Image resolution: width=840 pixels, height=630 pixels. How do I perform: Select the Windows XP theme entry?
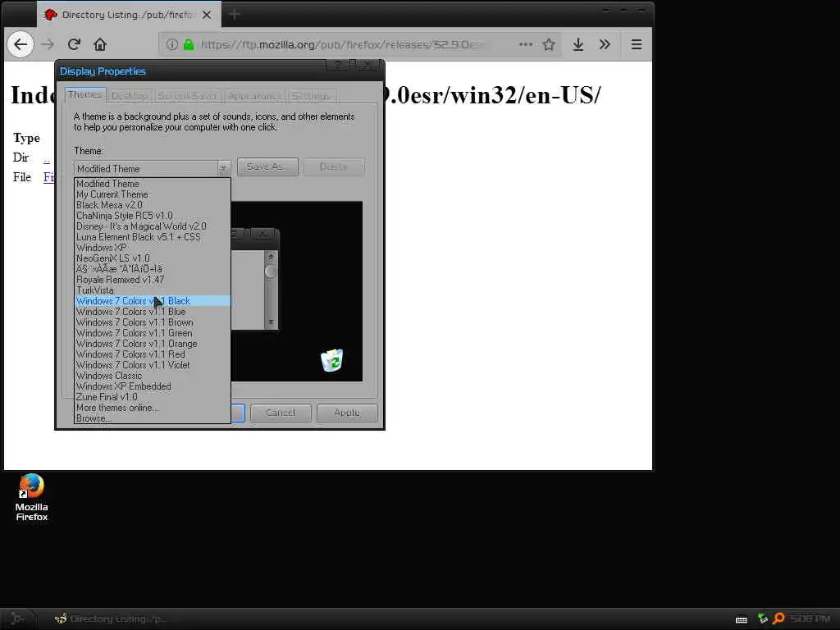coord(153,248)
